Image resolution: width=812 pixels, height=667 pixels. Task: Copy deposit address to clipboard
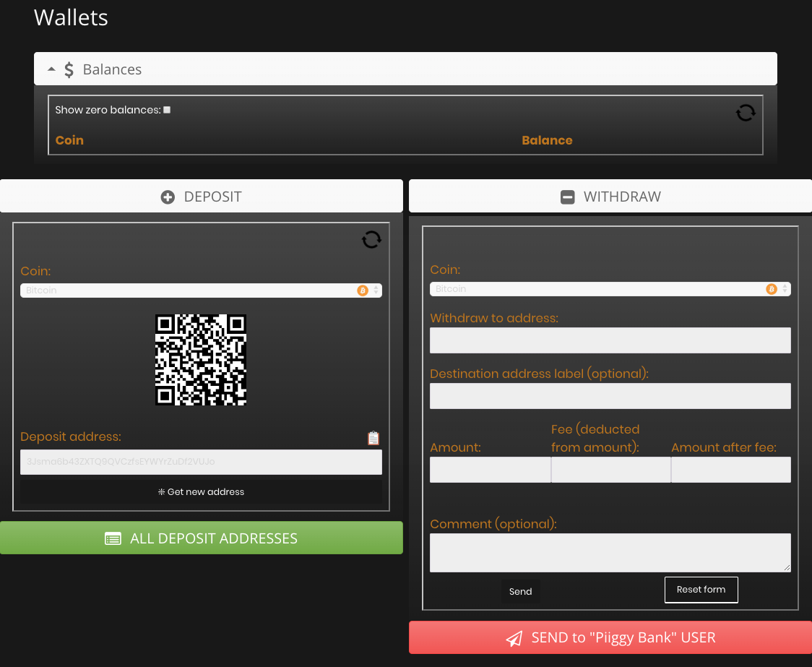tap(373, 438)
